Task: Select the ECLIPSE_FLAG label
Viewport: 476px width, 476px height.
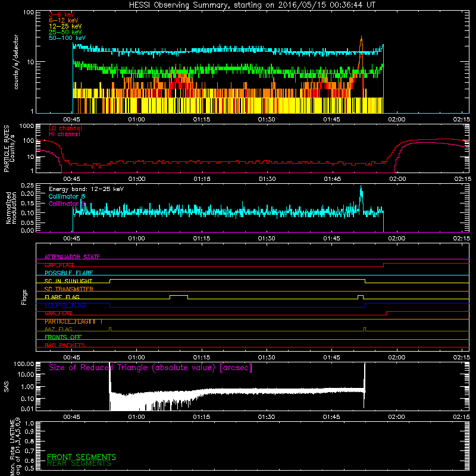Action: click(x=65, y=305)
